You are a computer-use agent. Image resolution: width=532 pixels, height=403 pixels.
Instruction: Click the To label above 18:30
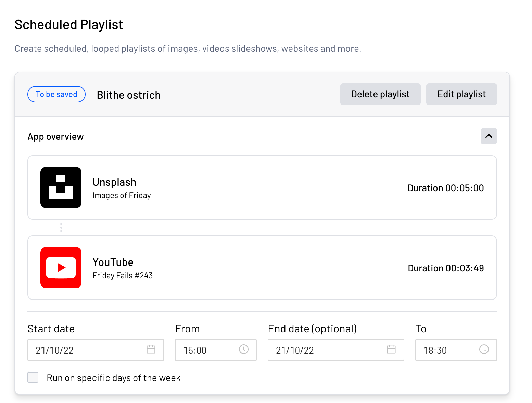pos(421,329)
